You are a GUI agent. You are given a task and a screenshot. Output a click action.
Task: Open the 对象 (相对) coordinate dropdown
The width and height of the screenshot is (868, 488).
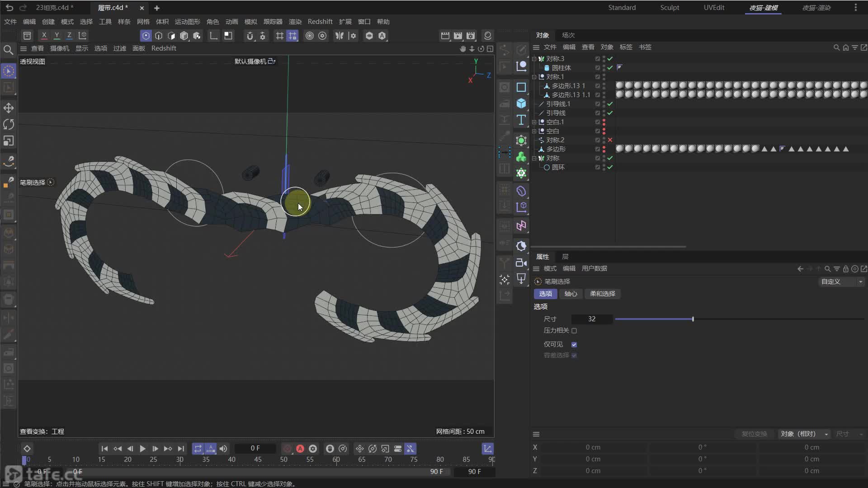click(804, 434)
